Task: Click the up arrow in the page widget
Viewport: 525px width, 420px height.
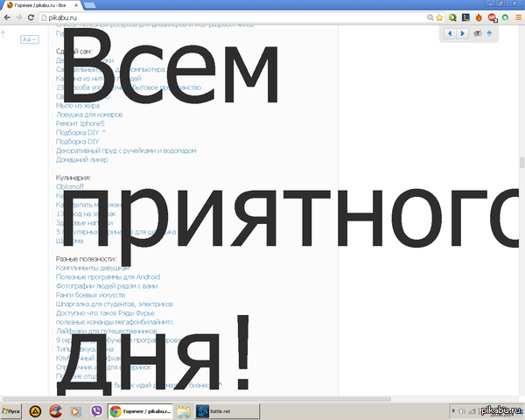Action: point(489,33)
